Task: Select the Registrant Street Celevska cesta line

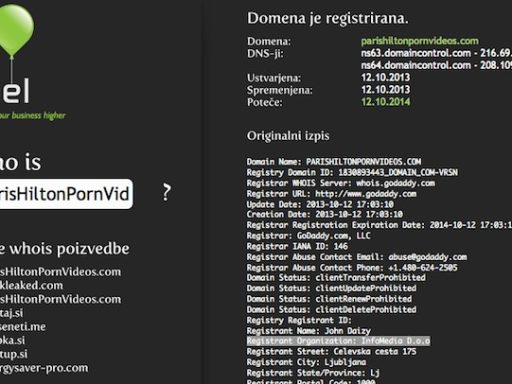Action: pos(331,351)
